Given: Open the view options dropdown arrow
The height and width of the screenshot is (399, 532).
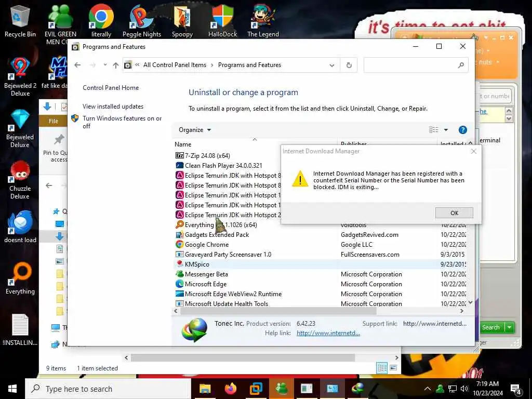Looking at the screenshot, I should coord(446,129).
